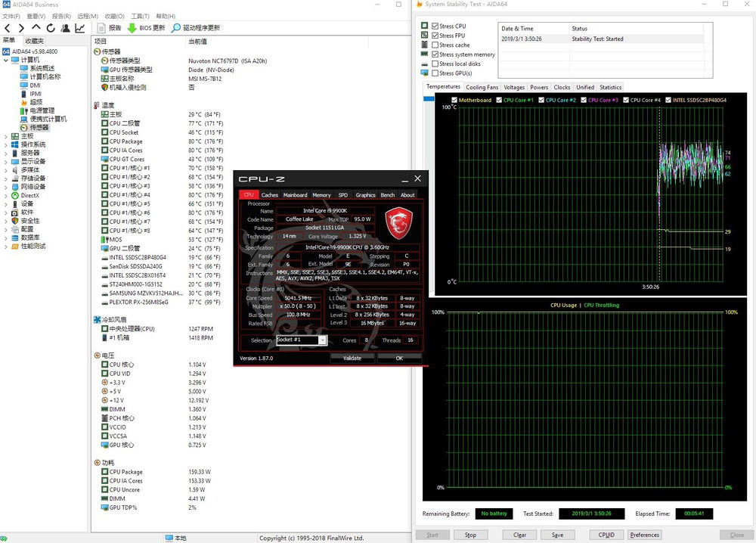Screen dimensions: 756x543
Task: Select 计算机名称 in the AIDA64 tree
Action: [x=45, y=76]
